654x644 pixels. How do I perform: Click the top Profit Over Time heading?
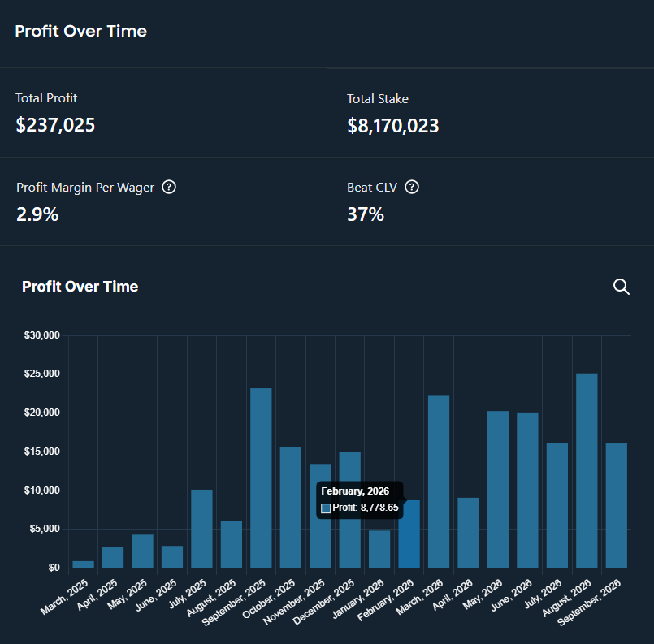81,31
